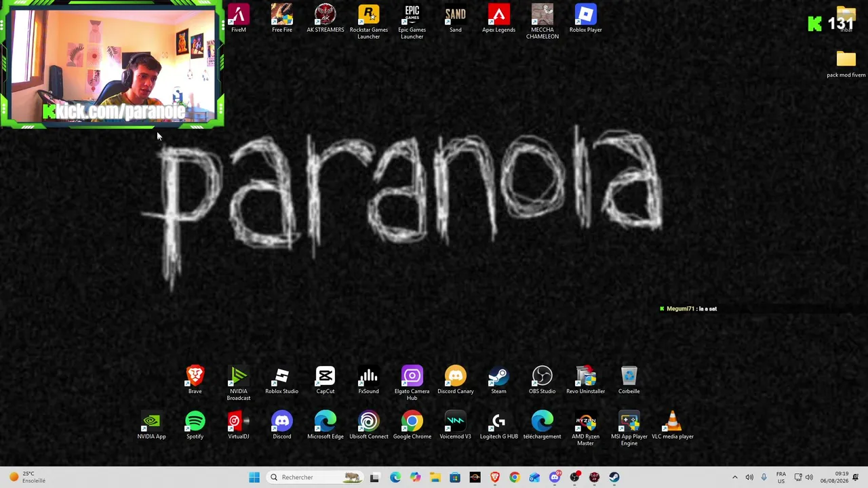Open the FiveM desktop shortcut
Screen dimensions: 868x488
pos(239,18)
